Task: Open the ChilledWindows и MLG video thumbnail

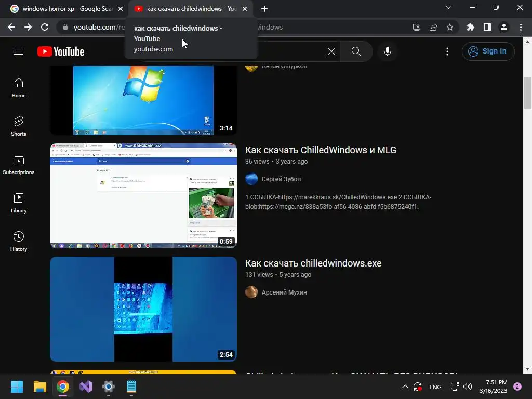Action: (143, 196)
